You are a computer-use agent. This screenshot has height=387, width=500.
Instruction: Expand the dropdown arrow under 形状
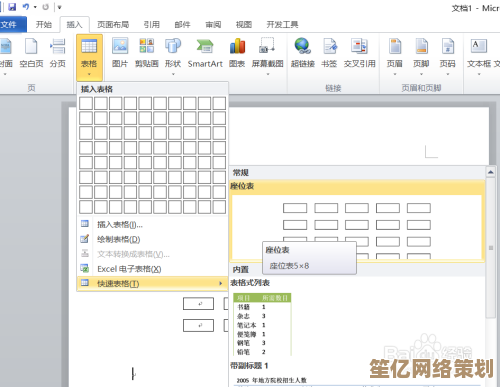pos(173,74)
